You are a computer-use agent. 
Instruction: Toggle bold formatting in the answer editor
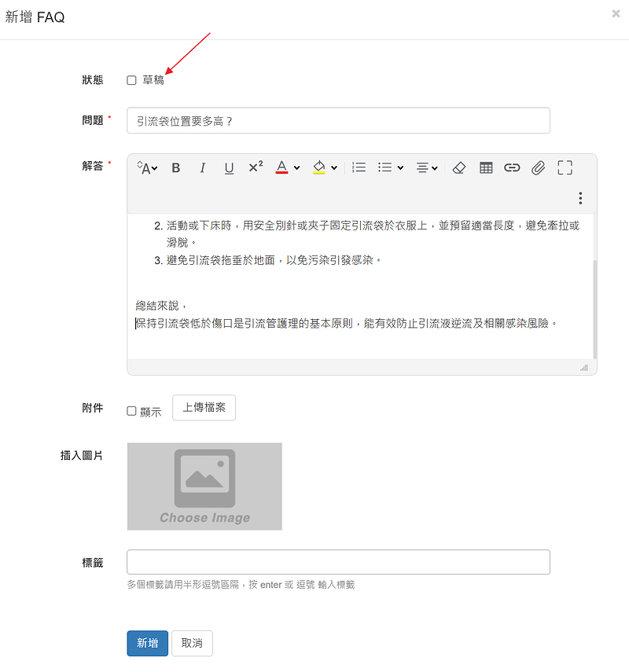(176, 167)
